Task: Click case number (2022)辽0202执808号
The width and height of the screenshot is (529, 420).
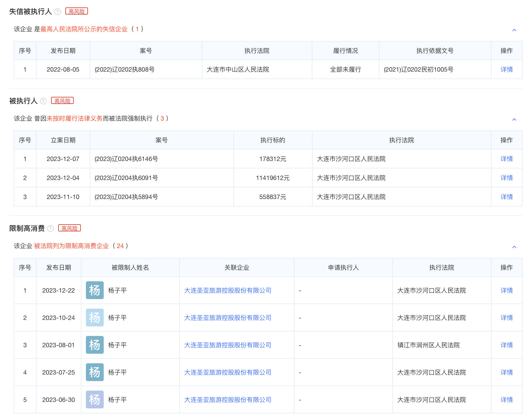Action: 125,70
